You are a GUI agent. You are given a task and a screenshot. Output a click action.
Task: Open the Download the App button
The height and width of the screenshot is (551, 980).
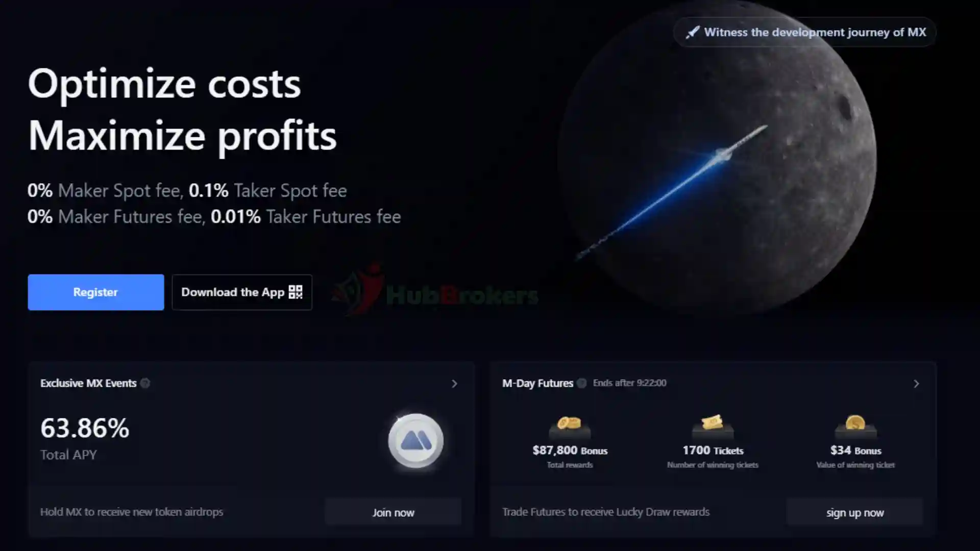242,292
